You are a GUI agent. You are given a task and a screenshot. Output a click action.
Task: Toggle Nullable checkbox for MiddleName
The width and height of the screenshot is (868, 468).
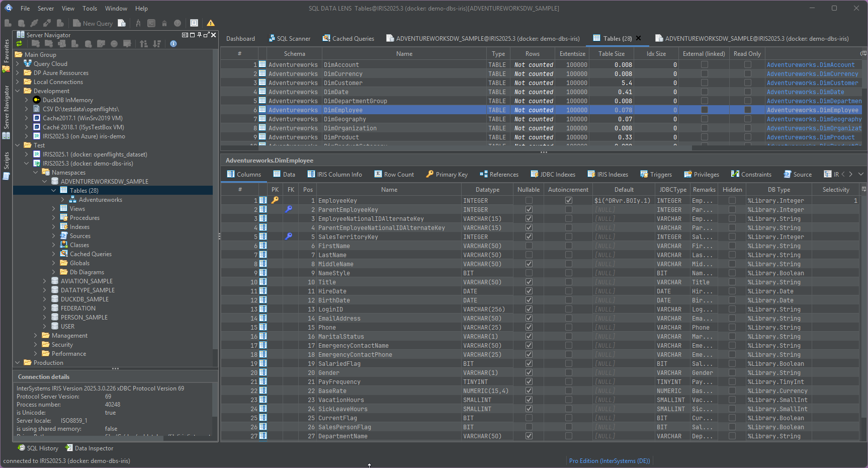(x=529, y=264)
